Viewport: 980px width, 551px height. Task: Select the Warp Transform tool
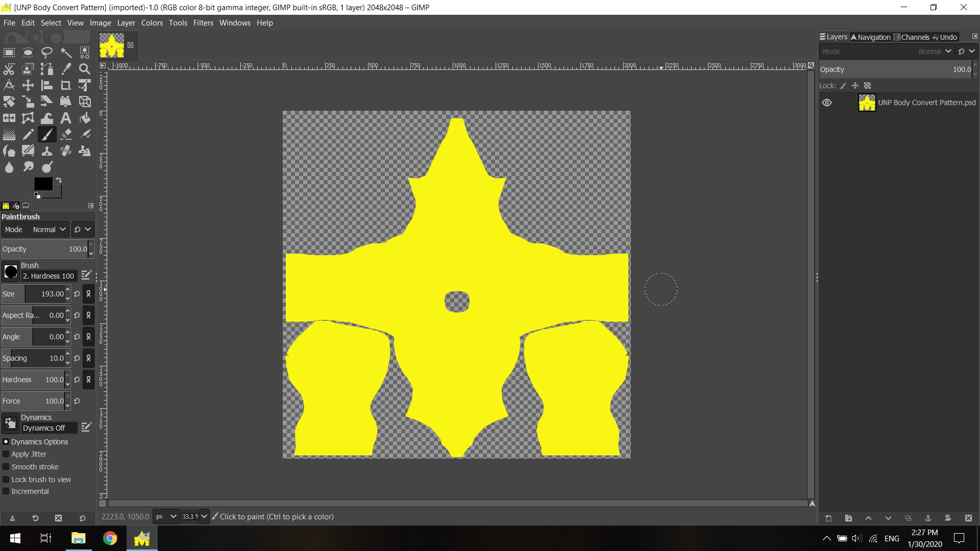[47, 118]
